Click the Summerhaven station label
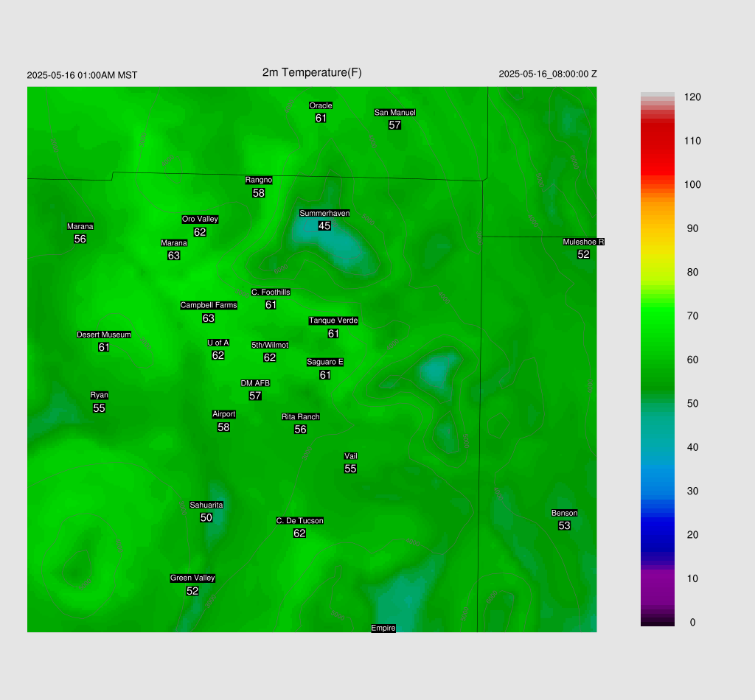 pyautogui.click(x=324, y=213)
